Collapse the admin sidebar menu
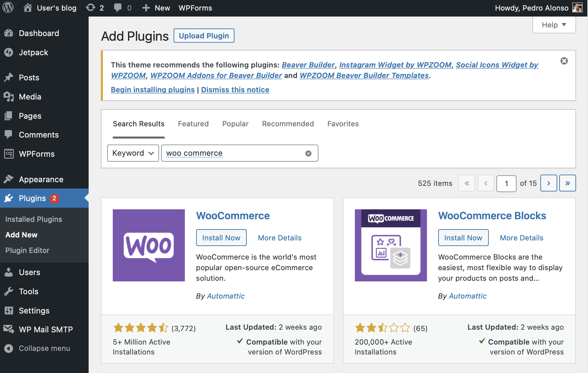Screen dimensions: 588x373 [9, 348]
